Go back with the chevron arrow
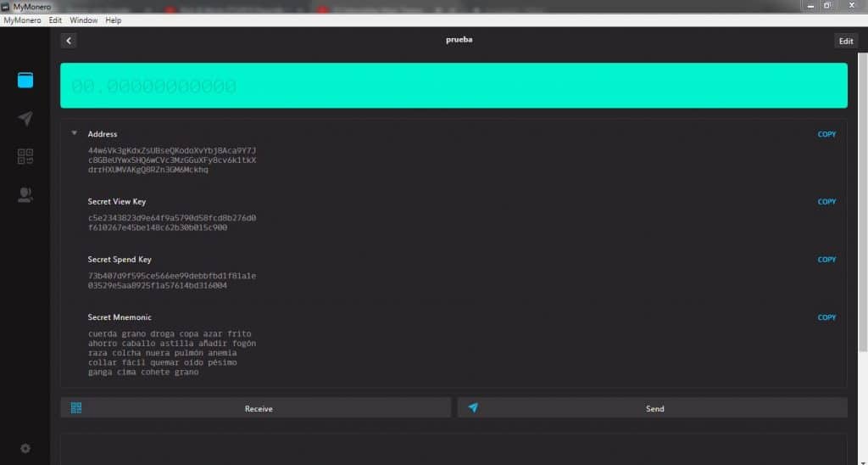Screen dimensions: 868x465 69,41
